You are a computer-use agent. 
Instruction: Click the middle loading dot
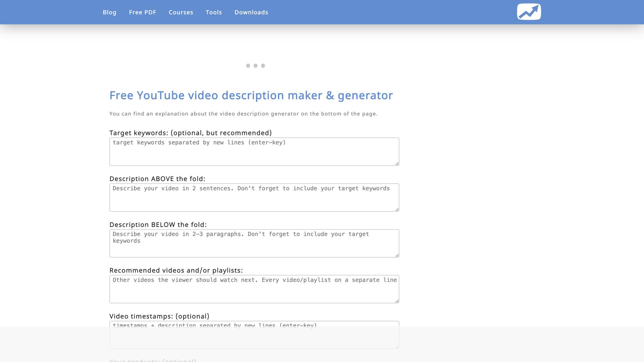tap(256, 66)
